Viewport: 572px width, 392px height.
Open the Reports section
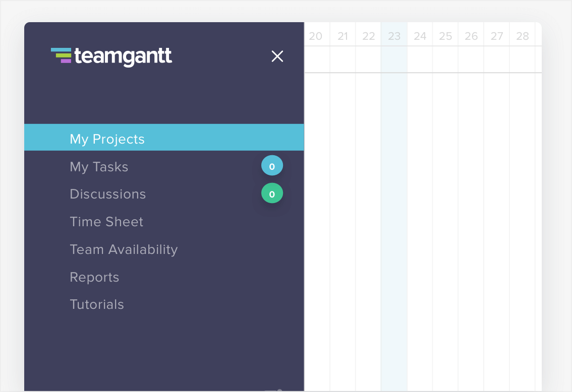[x=94, y=277]
